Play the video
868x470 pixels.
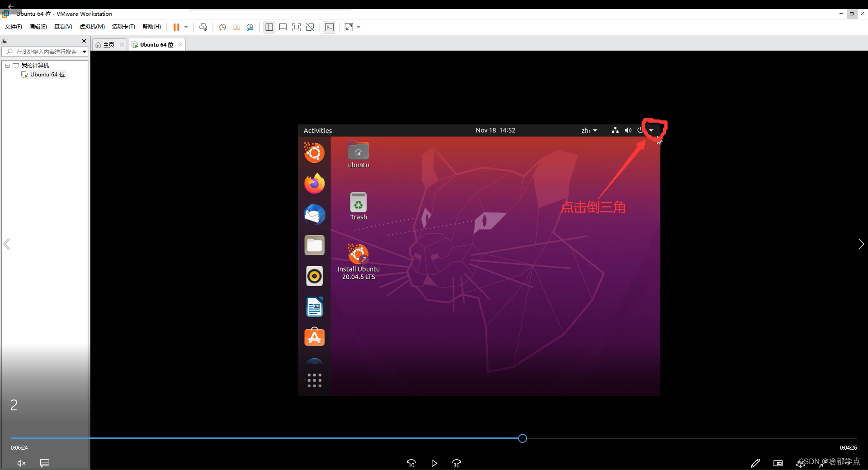[434, 463]
